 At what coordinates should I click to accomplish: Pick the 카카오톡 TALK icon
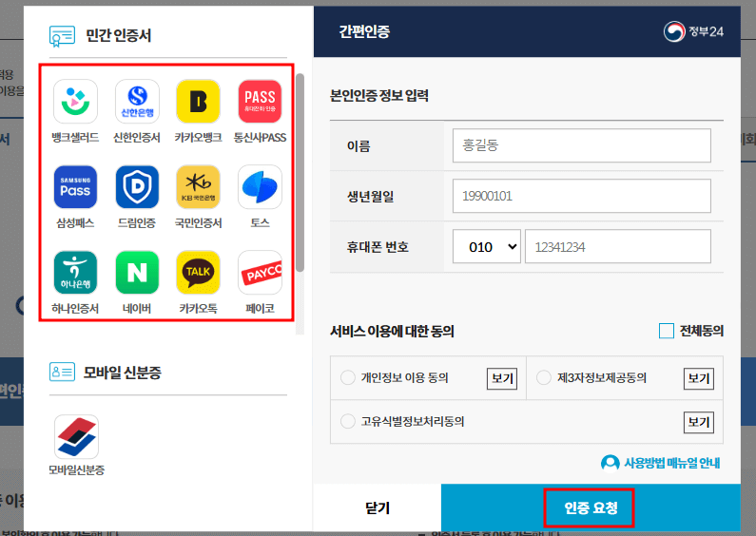point(198,273)
